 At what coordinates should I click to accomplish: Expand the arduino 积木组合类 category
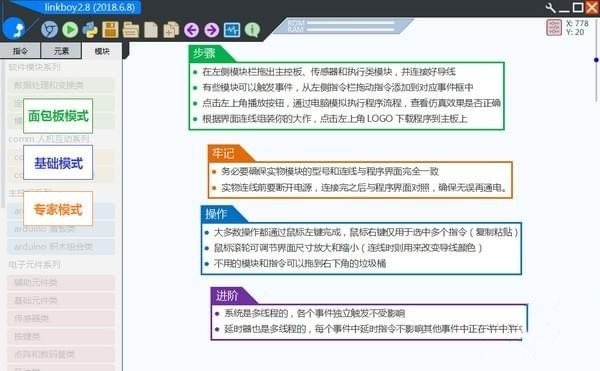point(61,247)
